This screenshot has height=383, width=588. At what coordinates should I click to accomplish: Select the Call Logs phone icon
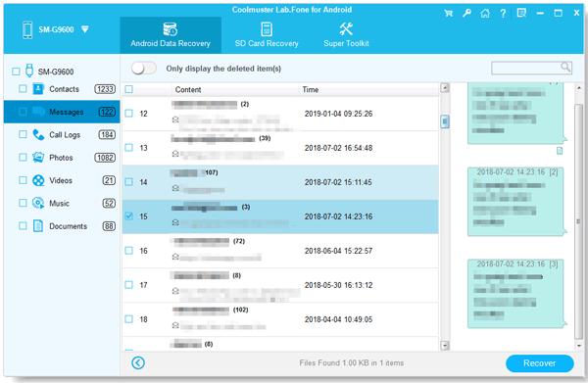(38, 134)
